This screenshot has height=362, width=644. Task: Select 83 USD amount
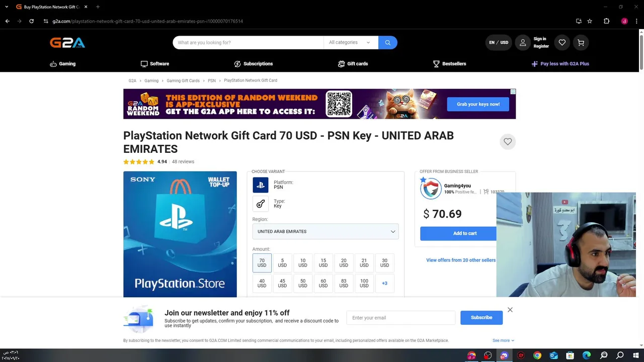[x=344, y=283]
